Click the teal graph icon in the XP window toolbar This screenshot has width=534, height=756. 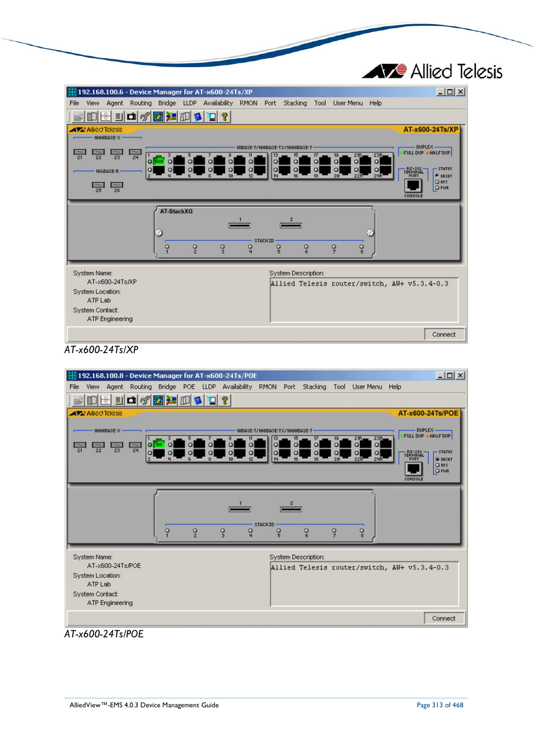(x=158, y=116)
